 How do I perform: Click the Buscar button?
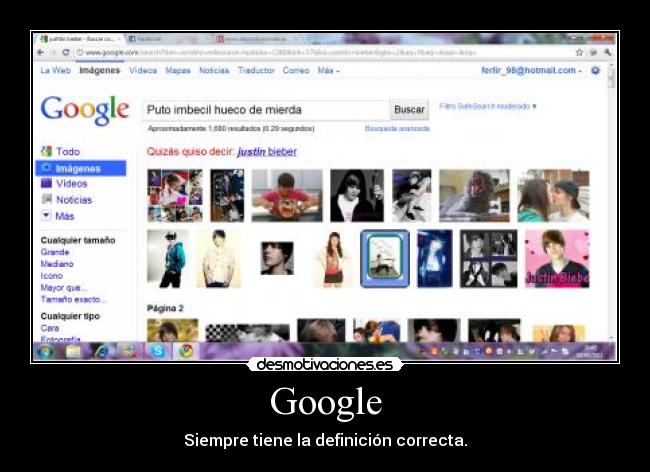[409, 110]
